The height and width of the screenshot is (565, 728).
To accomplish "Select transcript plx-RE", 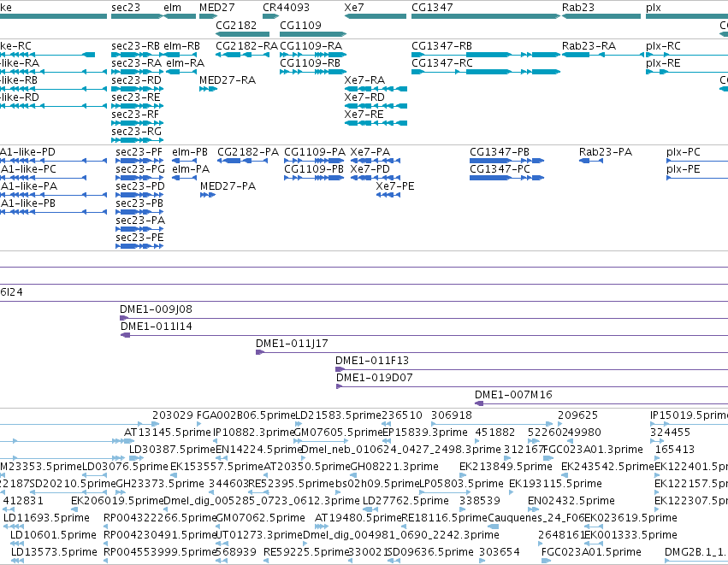I will tap(687, 72).
